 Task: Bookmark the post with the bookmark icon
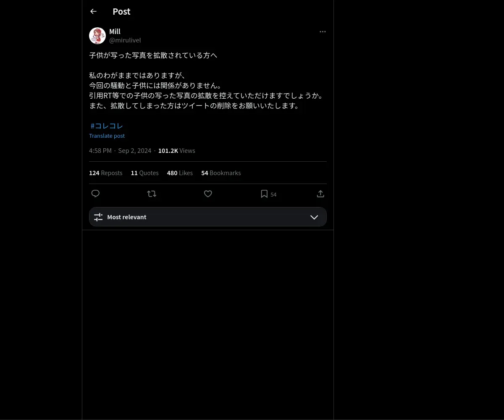tap(264, 194)
